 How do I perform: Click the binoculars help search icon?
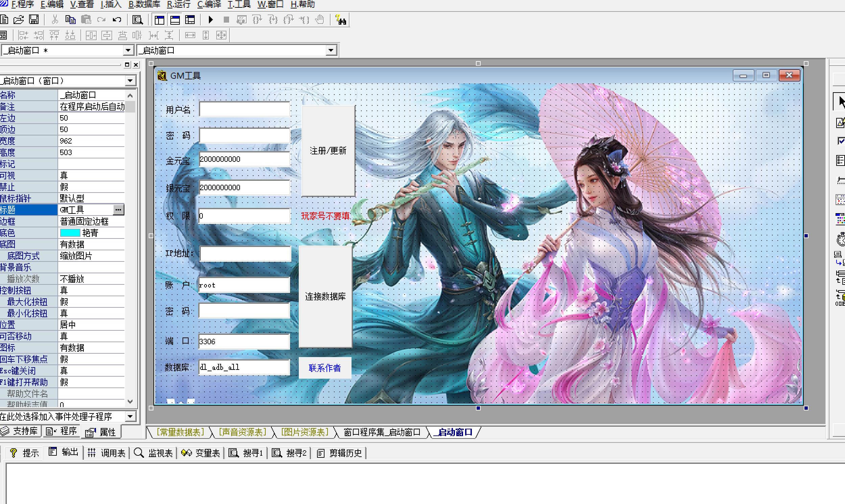click(x=340, y=20)
